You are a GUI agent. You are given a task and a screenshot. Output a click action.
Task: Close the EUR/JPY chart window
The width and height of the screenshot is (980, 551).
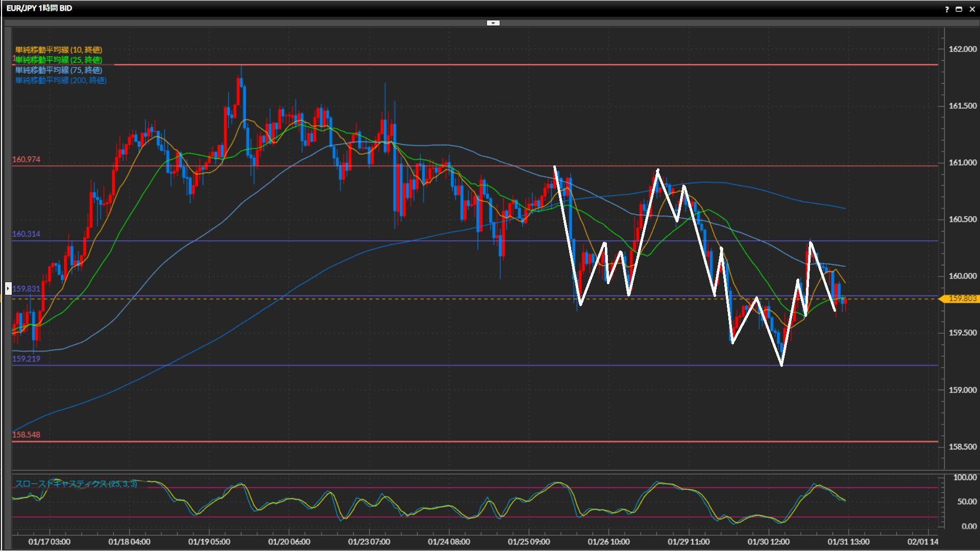point(972,9)
